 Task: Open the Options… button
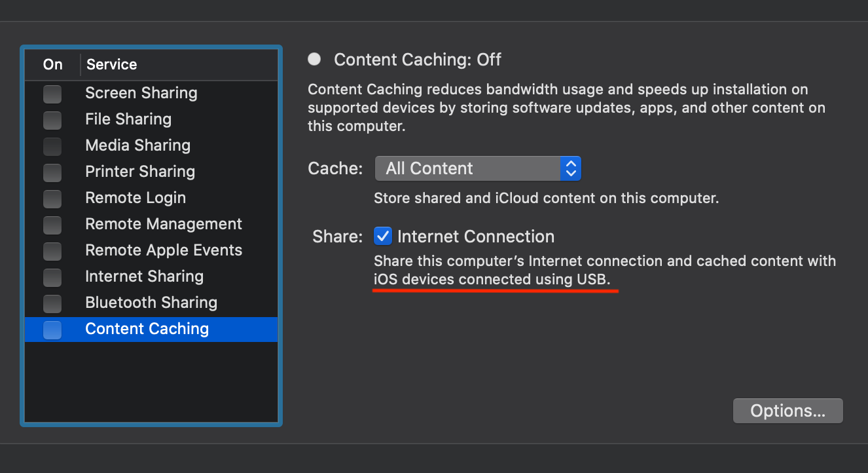click(787, 411)
